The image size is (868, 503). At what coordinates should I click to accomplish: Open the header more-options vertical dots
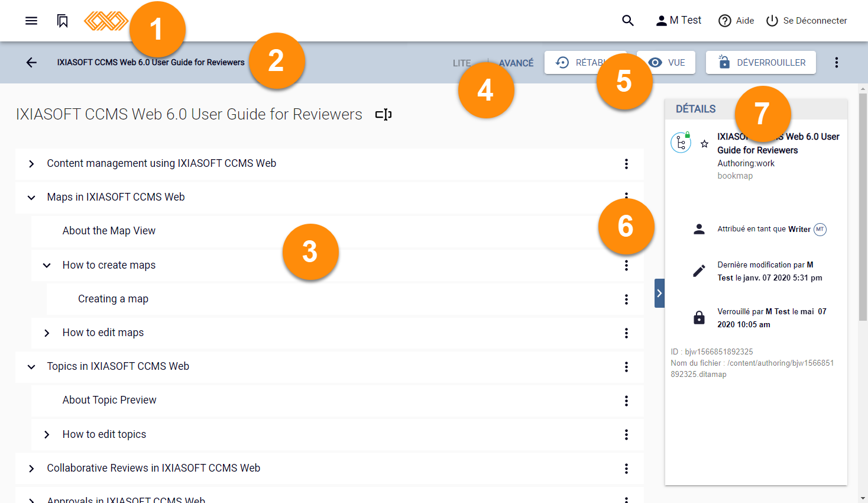pyautogui.click(x=836, y=62)
